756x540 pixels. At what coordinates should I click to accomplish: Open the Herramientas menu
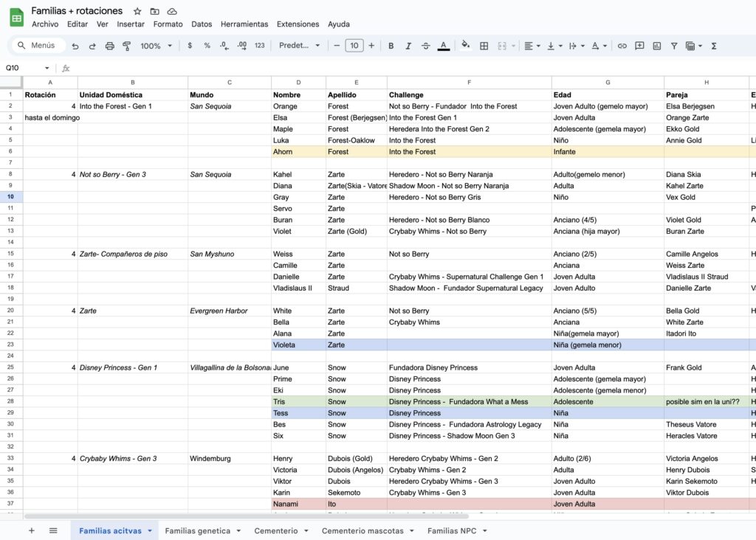[244, 24]
